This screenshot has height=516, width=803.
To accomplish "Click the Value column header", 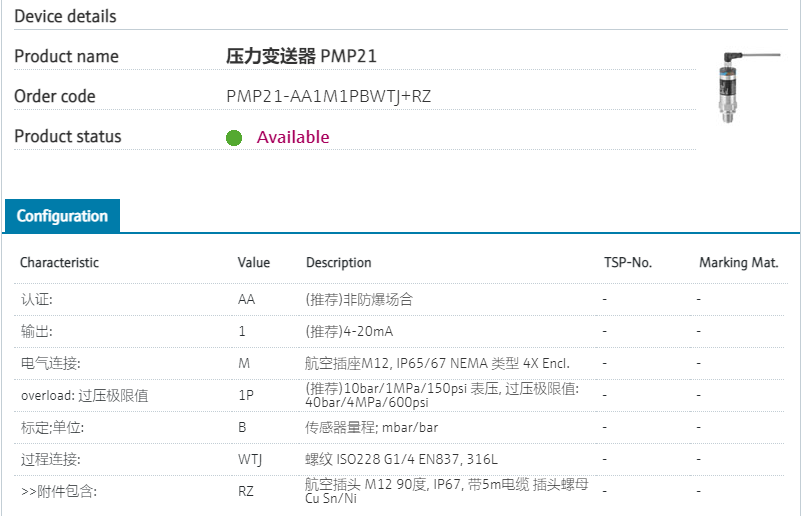I will 254,263.
